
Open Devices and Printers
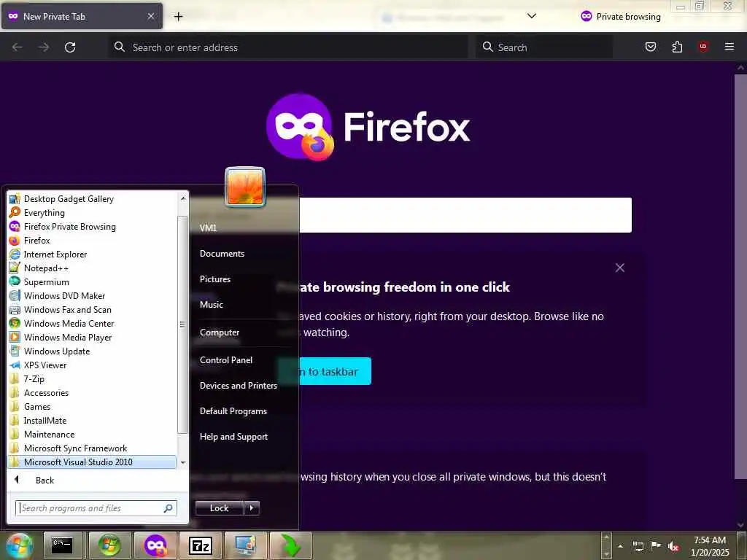(239, 386)
